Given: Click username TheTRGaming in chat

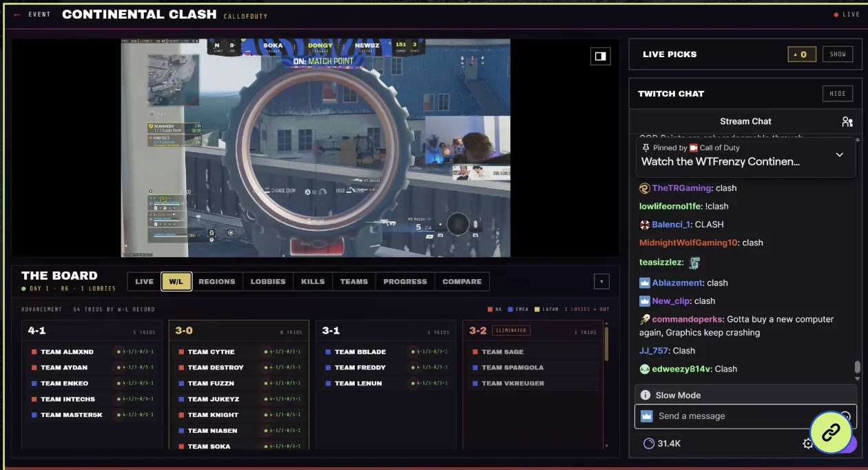Looking at the screenshot, I should coord(681,188).
